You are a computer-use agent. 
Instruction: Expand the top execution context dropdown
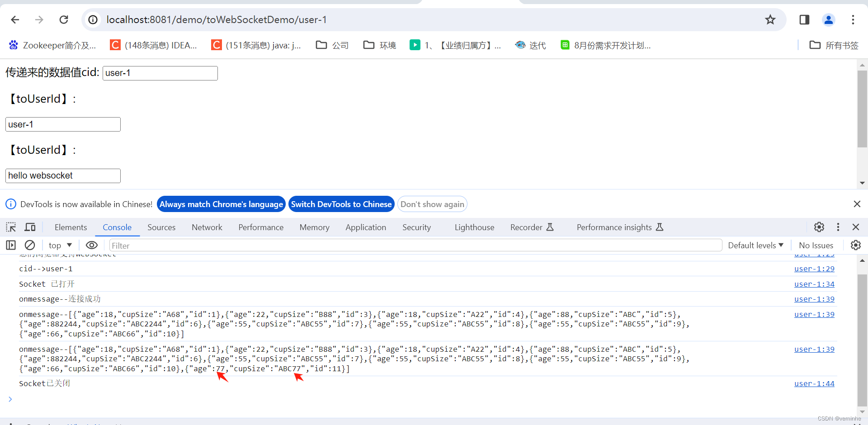pyautogui.click(x=60, y=245)
